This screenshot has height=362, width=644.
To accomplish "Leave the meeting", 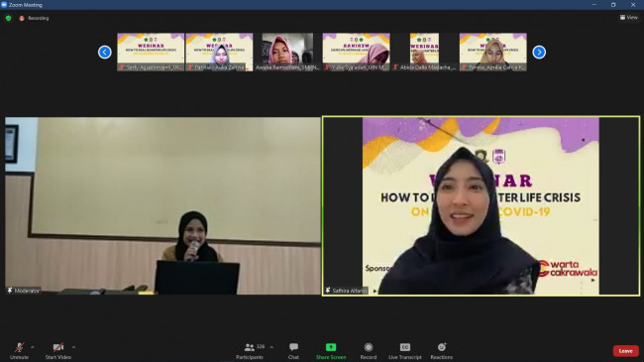I will point(625,351).
